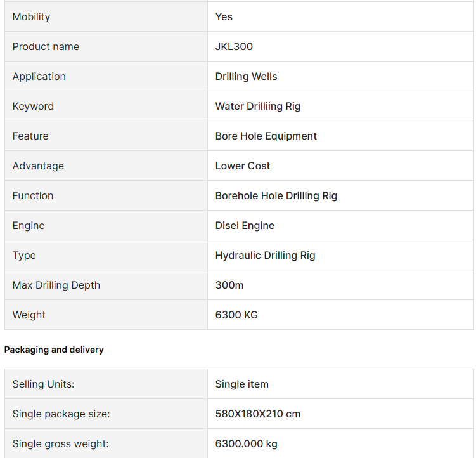This screenshot has height=458, width=476.
Task: Click the Packaging and delivery heading
Action: (54, 350)
